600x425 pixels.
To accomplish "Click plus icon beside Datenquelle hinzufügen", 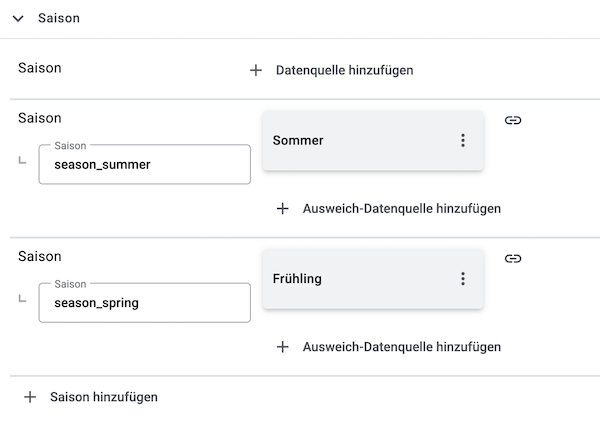I will pyautogui.click(x=256, y=70).
